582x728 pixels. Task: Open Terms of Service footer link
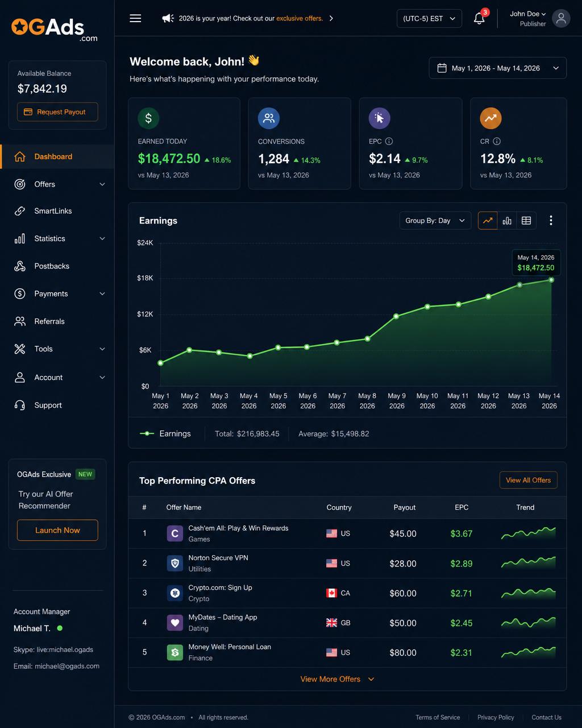438,717
